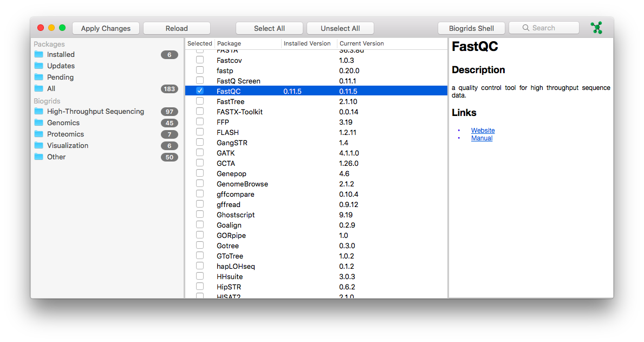Click the Pending folder icon

[x=38, y=77]
